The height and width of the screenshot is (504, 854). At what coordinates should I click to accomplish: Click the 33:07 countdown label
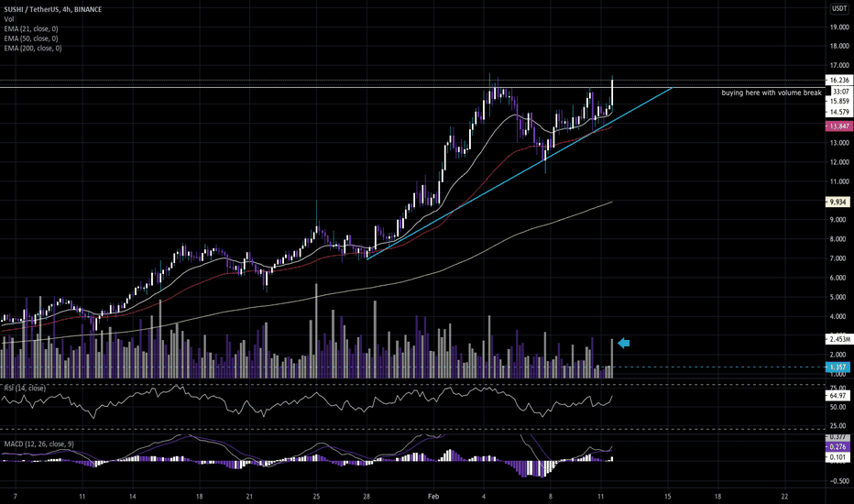coord(838,92)
